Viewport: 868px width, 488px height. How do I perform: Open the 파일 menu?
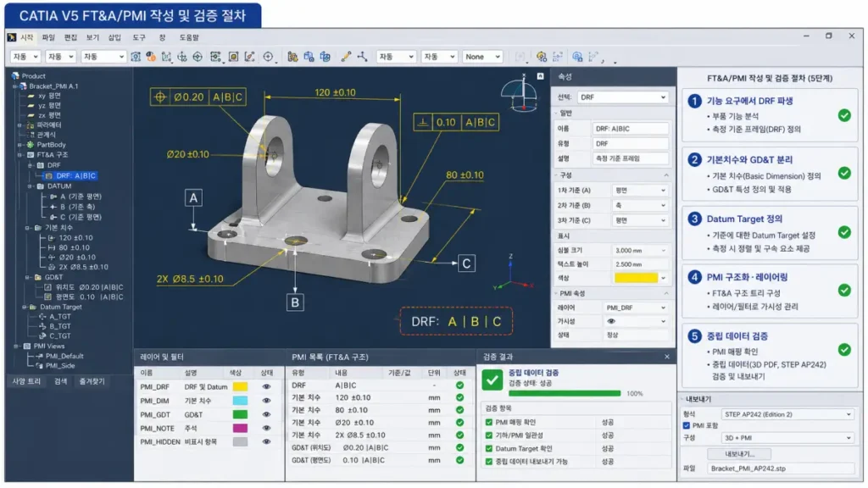48,37
